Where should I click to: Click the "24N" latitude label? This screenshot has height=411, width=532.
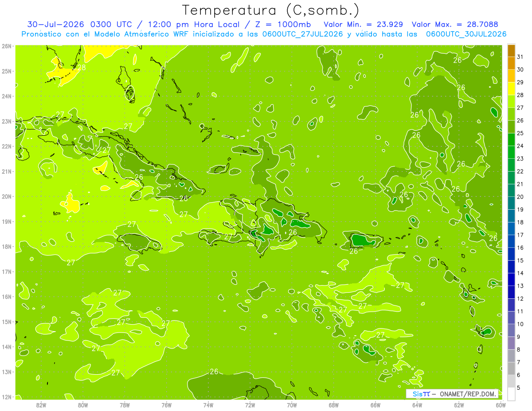[6, 96]
